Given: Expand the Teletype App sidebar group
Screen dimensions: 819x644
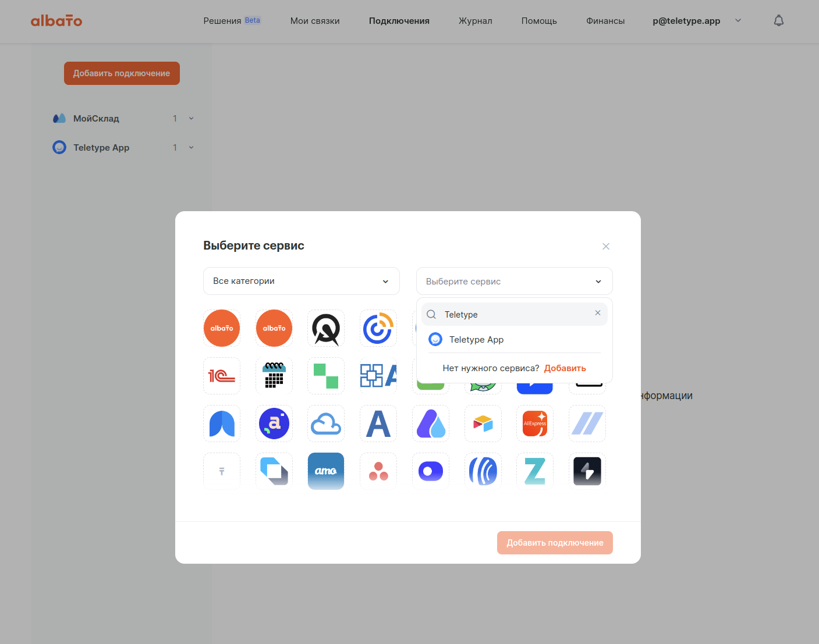Looking at the screenshot, I should pyautogui.click(x=191, y=148).
